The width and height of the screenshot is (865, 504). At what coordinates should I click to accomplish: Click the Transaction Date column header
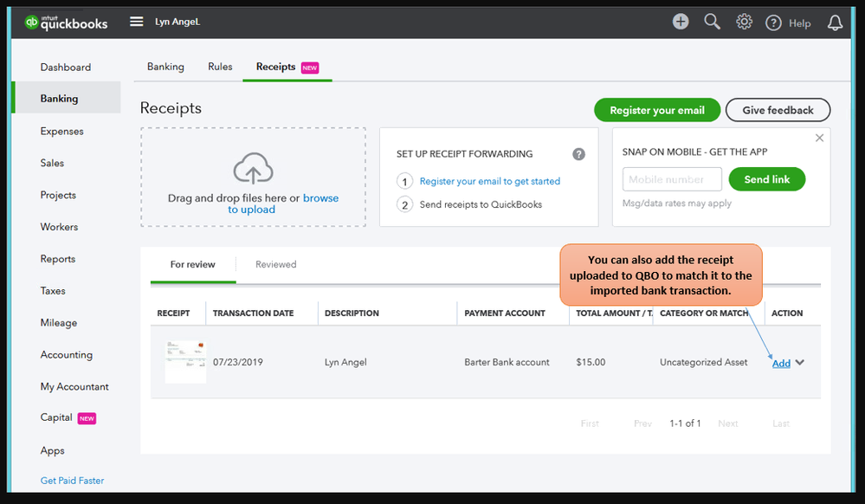click(253, 313)
